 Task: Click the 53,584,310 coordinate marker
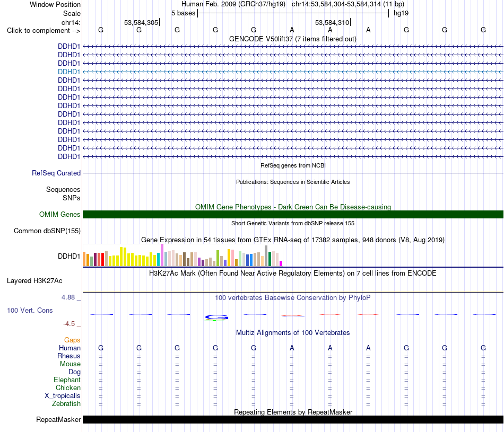tap(332, 22)
